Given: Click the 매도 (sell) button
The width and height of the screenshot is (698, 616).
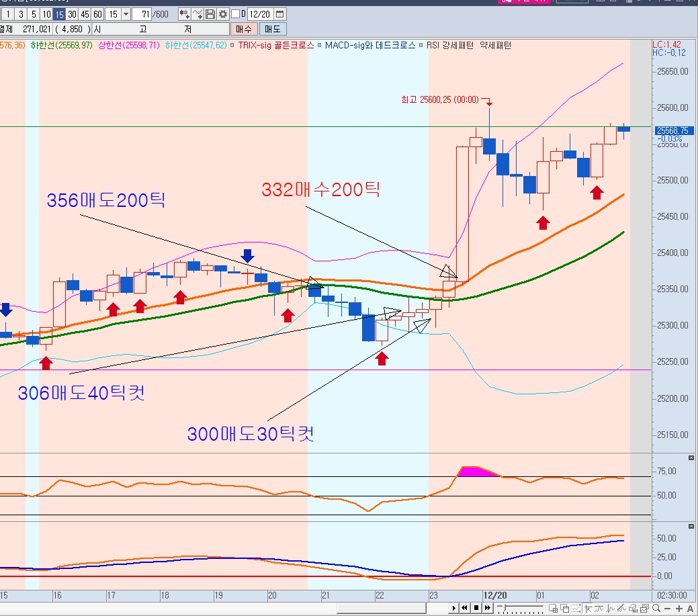Looking at the screenshot, I should (272, 29).
